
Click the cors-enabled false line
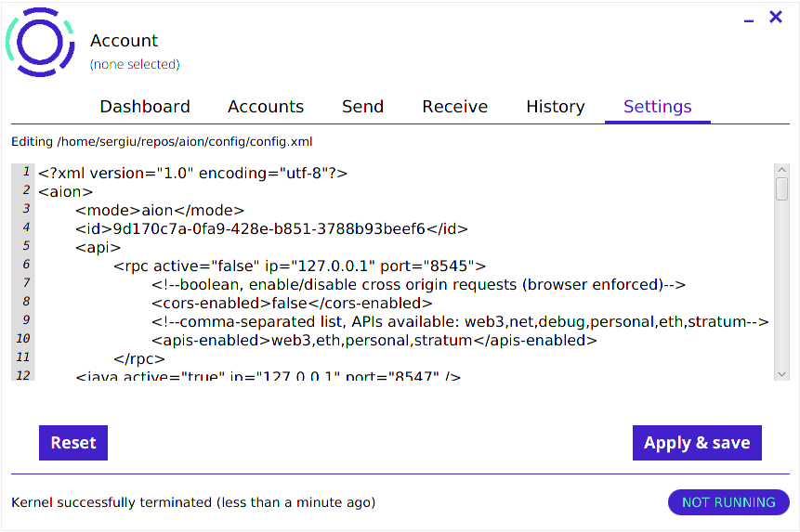(292, 304)
